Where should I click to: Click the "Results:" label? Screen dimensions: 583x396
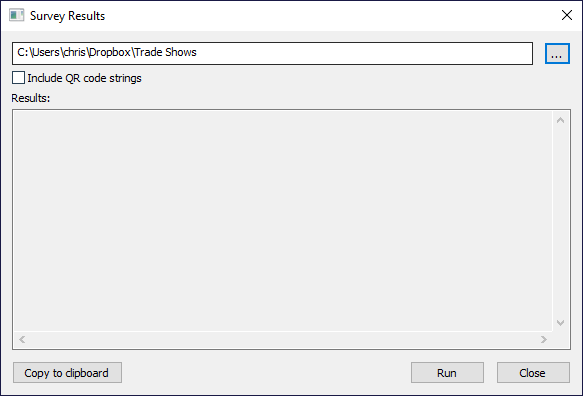(30, 98)
